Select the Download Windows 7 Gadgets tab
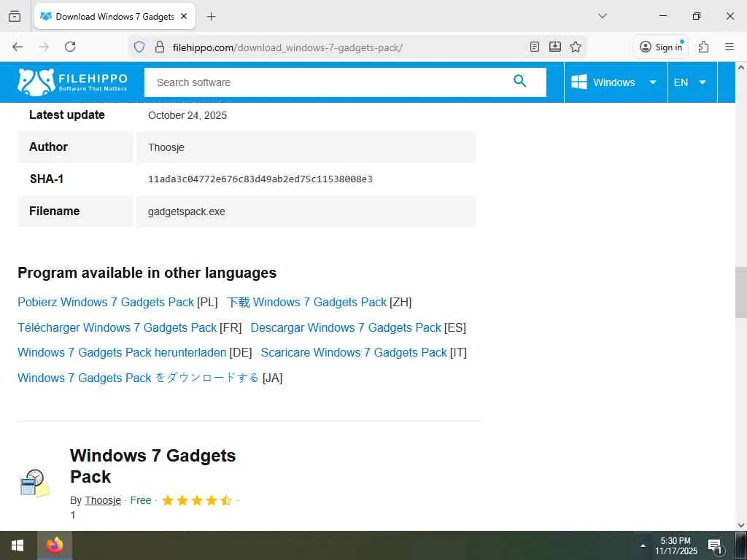Screen dimensions: 747x560 115,16
